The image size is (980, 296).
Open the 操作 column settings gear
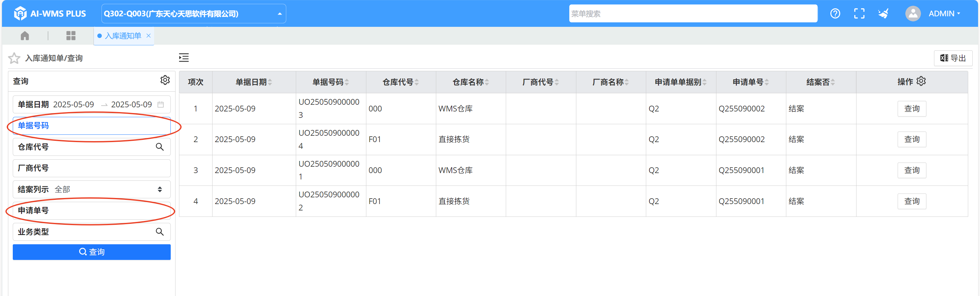921,81
